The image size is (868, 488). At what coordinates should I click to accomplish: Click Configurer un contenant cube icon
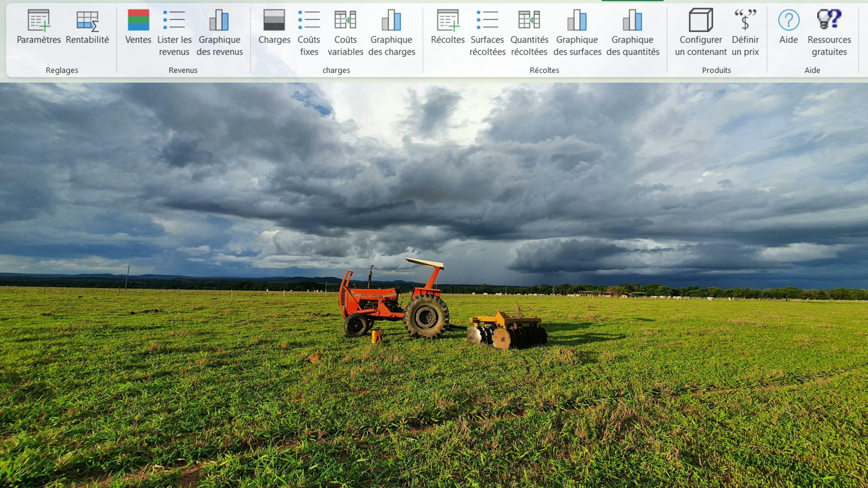(701, 20)
